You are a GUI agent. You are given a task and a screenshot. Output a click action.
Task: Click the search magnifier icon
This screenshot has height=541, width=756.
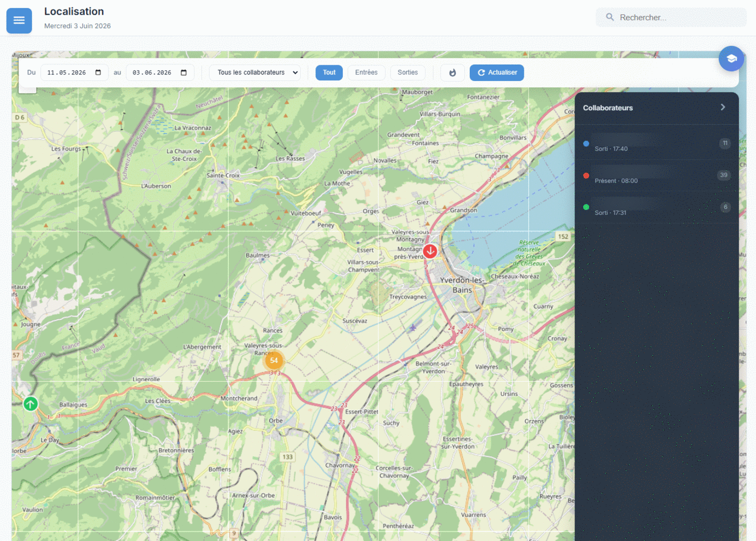610,17
